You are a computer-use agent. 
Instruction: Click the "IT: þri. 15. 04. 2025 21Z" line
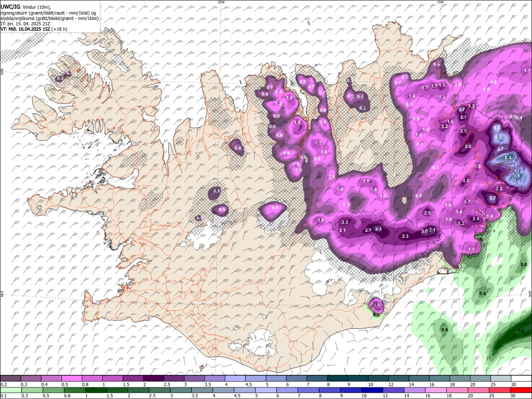pos(25,24)
